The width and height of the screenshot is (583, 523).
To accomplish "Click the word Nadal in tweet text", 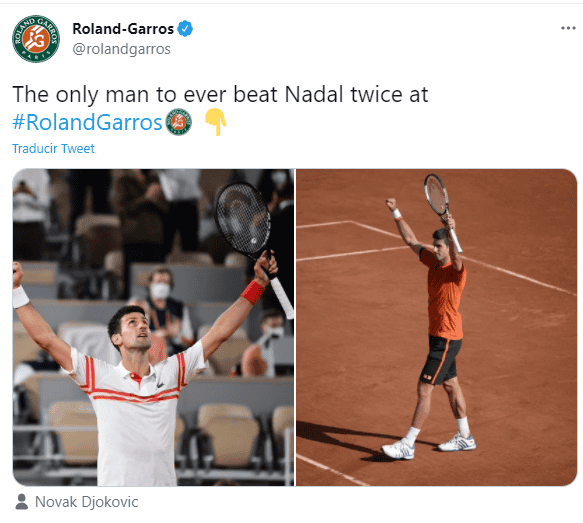I will (x=313, y=94).
